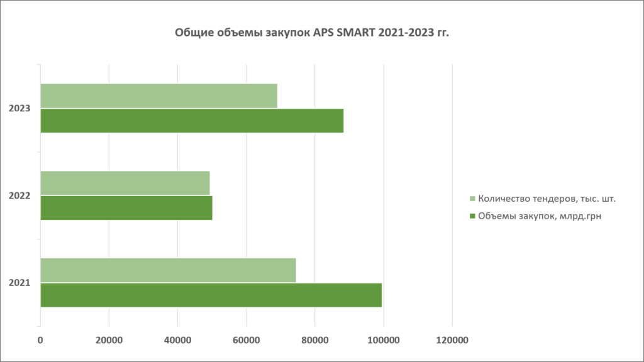
Task: Select the 2022 year axis label
Action: [20, 196]
